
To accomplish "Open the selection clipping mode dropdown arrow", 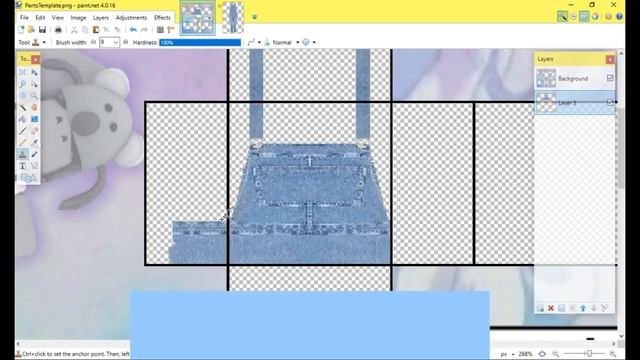I will (x=314, y=42).
